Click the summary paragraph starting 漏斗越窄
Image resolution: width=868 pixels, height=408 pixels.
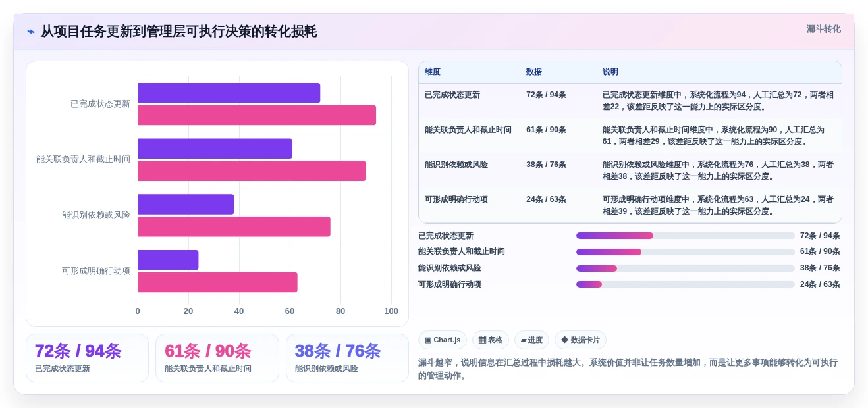[628, 369]
